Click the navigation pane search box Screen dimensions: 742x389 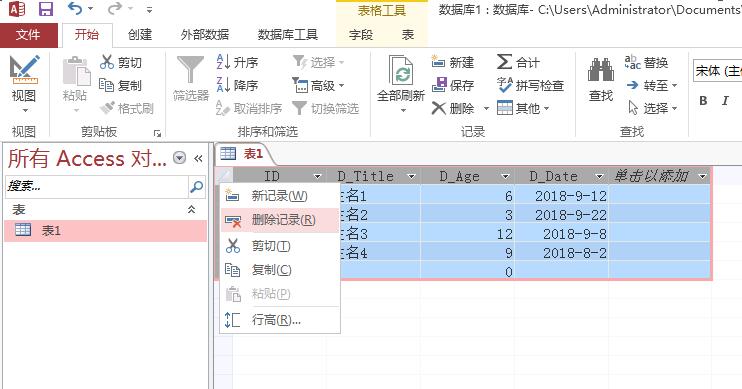(97, 186)
